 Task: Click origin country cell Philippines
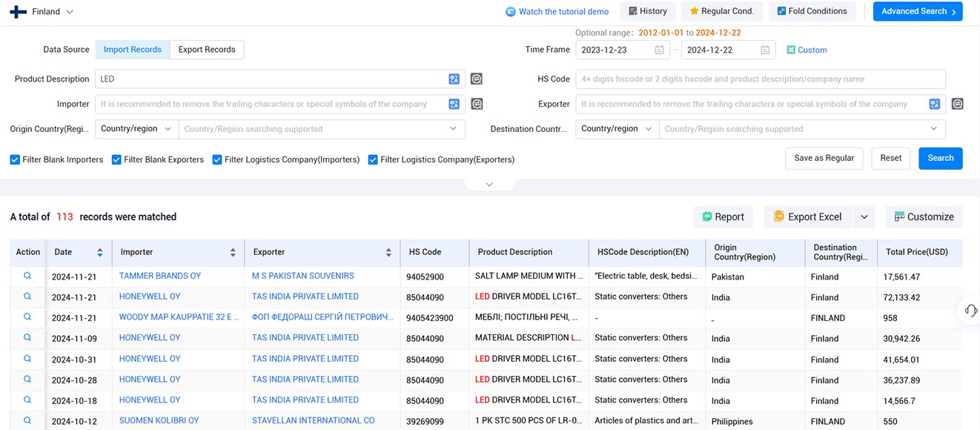(x=732, y=421)
